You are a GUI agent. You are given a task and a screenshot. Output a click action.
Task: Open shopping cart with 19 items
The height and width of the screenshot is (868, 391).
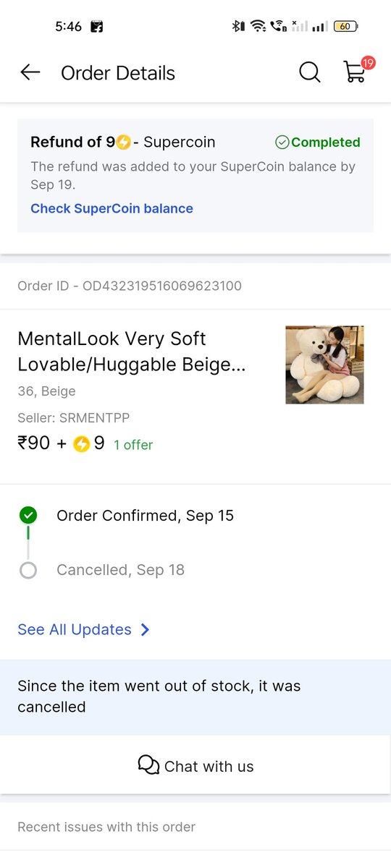[357, 71]
